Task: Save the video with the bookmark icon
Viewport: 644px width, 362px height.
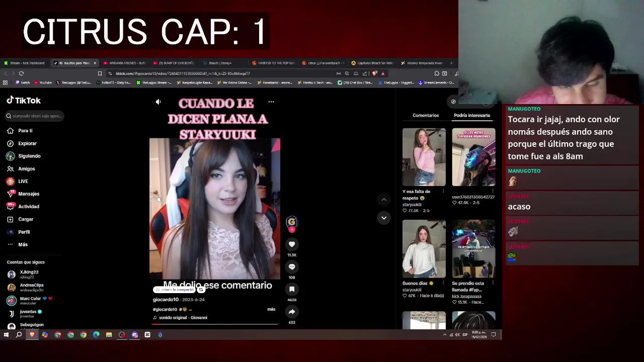Action: pos(292,289)
